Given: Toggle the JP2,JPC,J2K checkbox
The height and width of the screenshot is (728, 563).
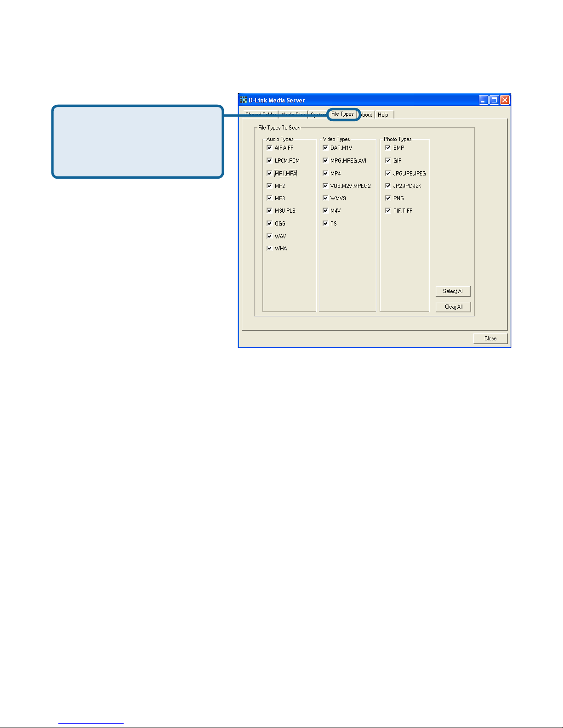Looking at the screenshot, I should (x=388, y=186).
